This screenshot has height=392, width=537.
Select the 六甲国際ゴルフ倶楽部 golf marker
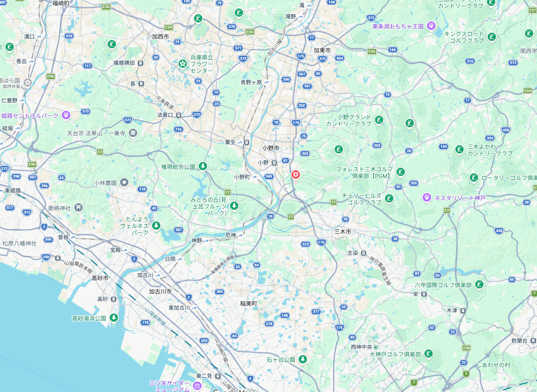(479, 285)
